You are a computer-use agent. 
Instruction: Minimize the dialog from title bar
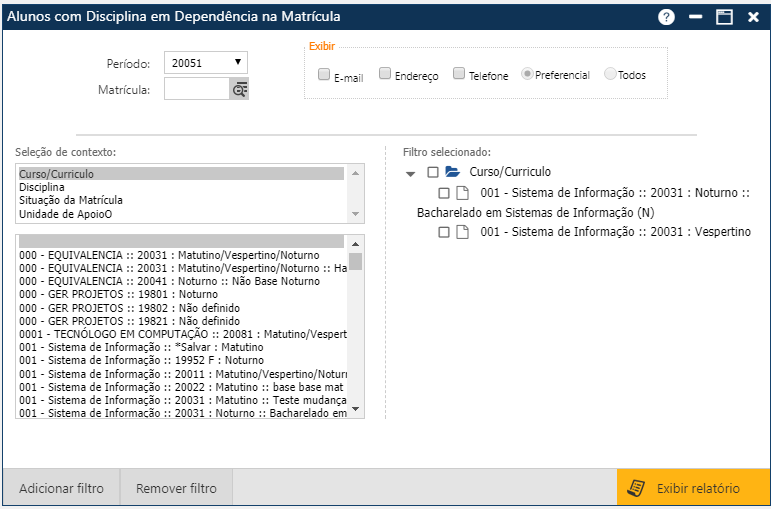tap(697, 17)
